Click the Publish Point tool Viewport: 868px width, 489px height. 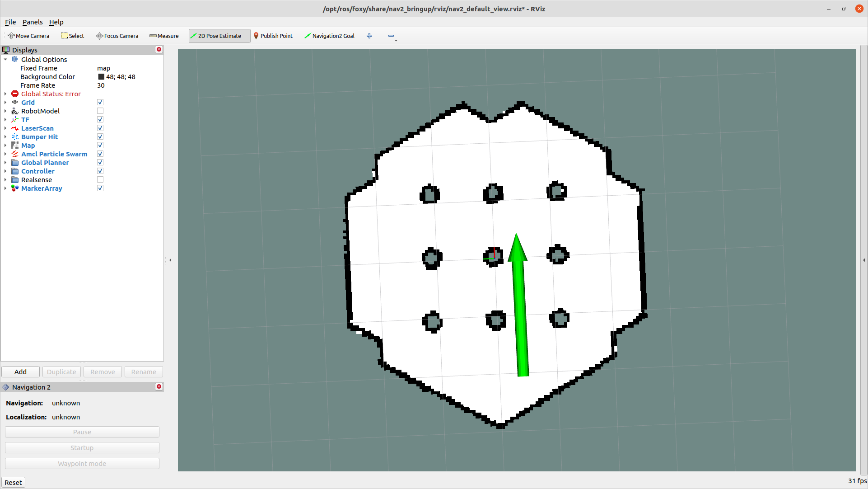click(273, 36)
